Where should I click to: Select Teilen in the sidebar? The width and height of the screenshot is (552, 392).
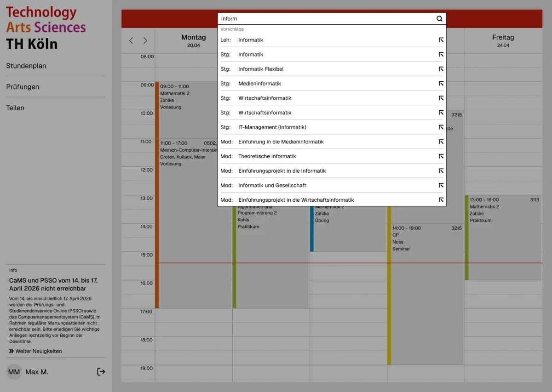(15, 108)
